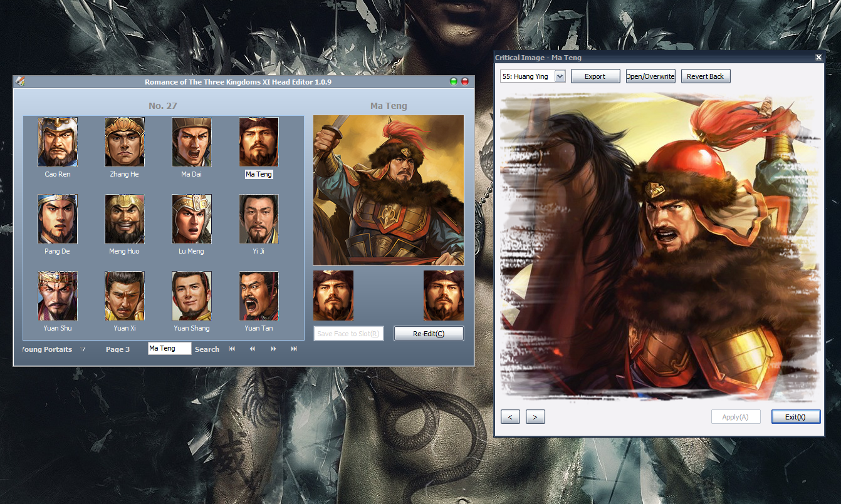
Task: Click the highlighted Ma Teng name label
Action: pyautogui.click(x=259, y=174)
